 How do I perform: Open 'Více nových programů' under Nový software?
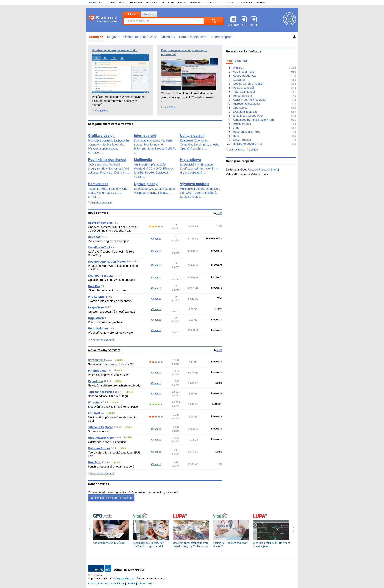(x=102, y=340)
